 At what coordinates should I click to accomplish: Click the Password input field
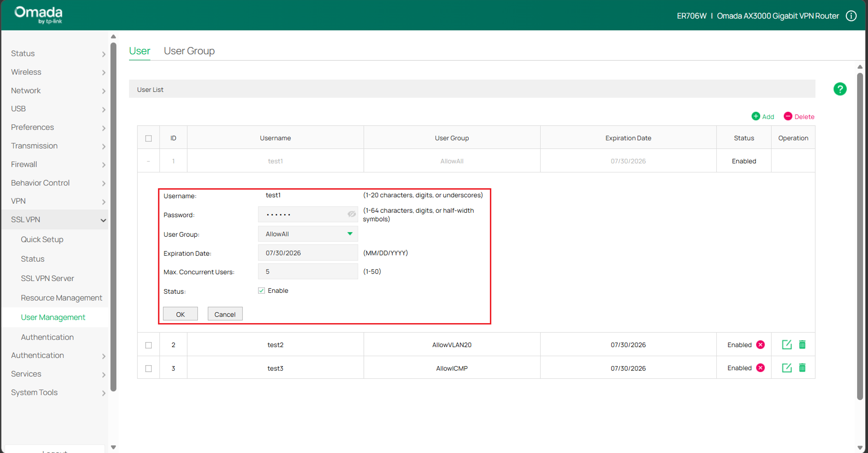(308, 214)
